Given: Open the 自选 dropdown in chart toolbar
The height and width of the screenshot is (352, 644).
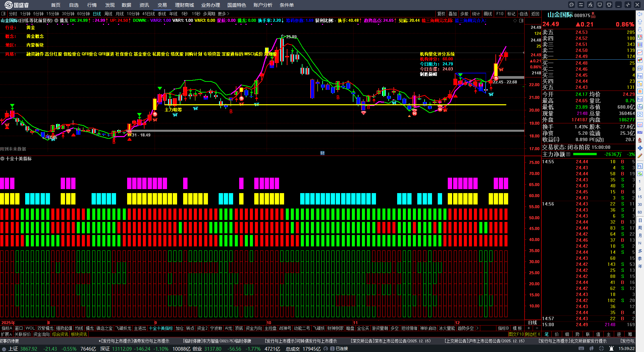Looking at the screenshot, I should 523,14.
